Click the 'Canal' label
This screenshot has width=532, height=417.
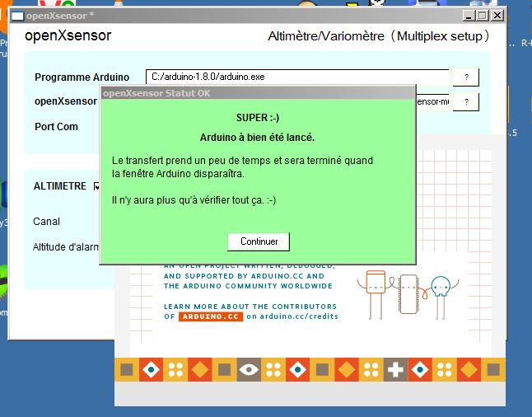tap(46, 222)
